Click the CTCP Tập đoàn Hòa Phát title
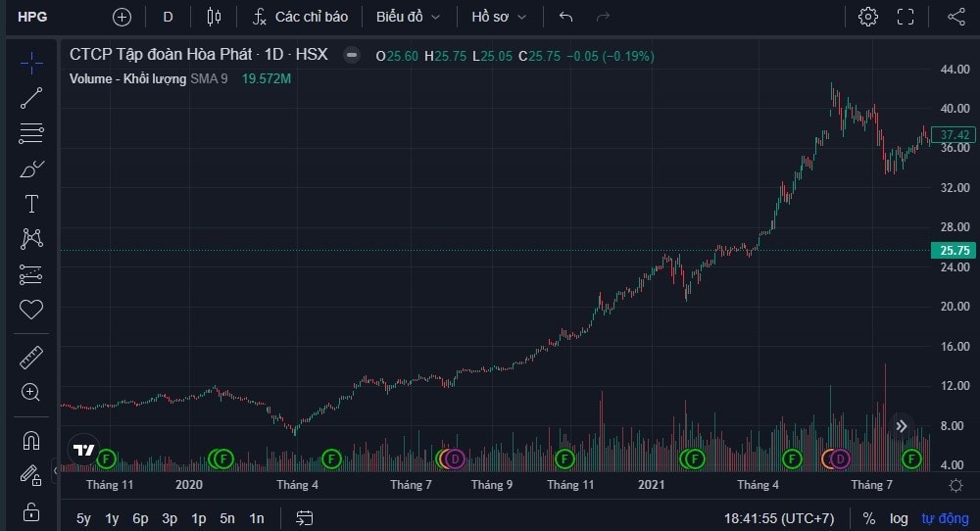The image size is (980, 531). pyautogui.click(x=161, y=54)
